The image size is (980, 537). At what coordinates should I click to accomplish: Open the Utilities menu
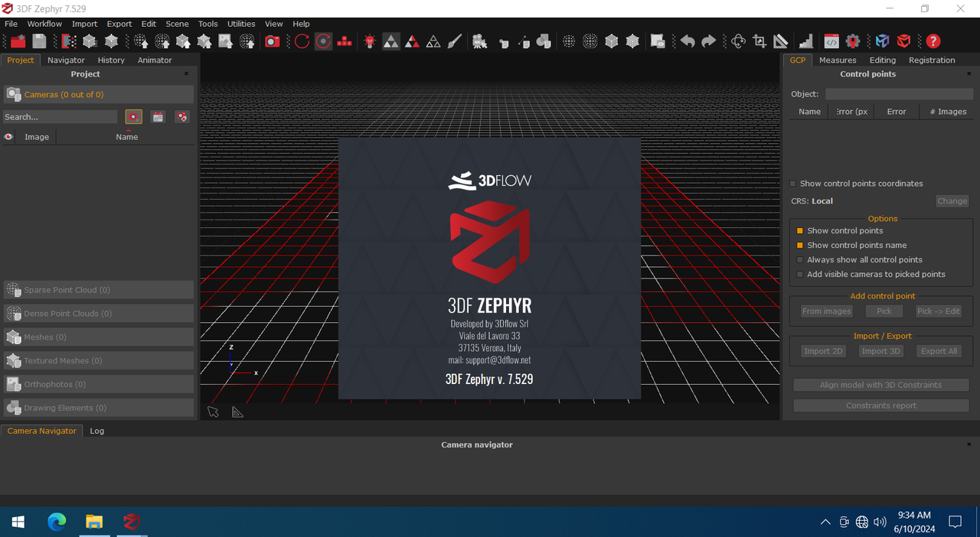coord(241,24)
